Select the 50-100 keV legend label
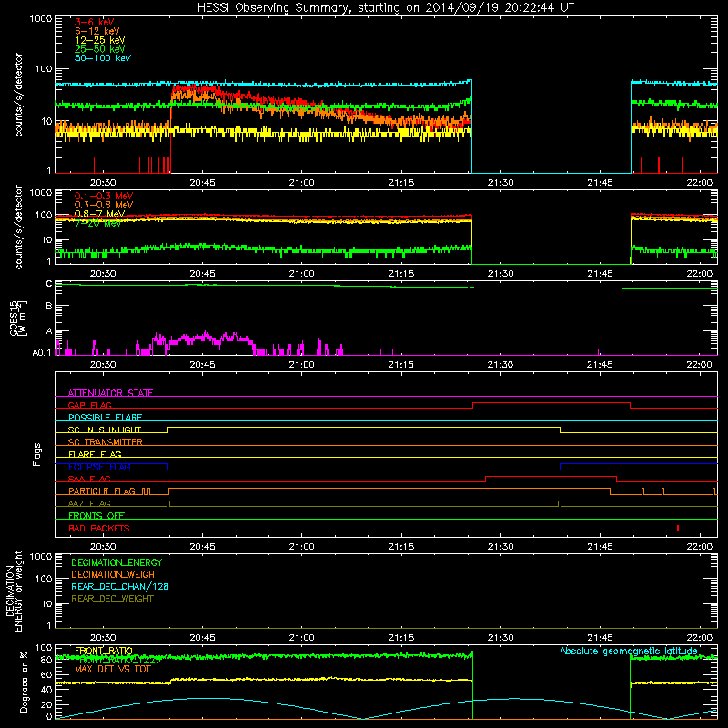This screenshot has width=728, height=728. pyautogui.click(x=103, y=58)
